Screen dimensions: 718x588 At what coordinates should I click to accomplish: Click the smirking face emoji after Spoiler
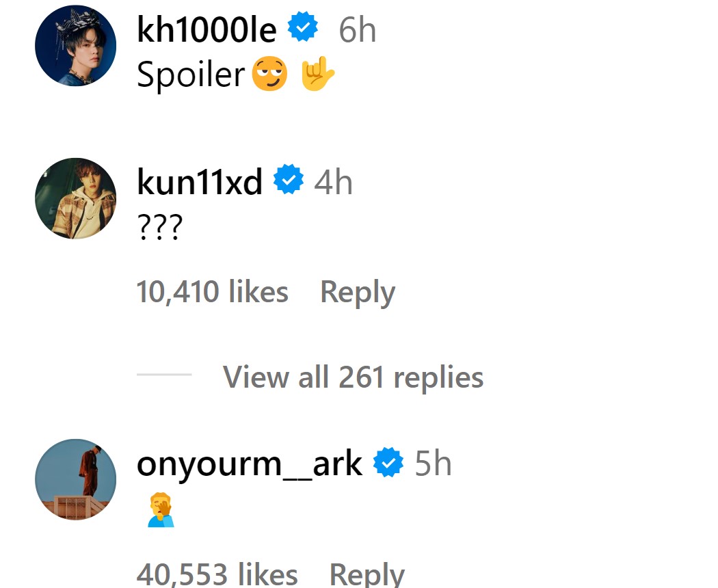tap(269, 75)
